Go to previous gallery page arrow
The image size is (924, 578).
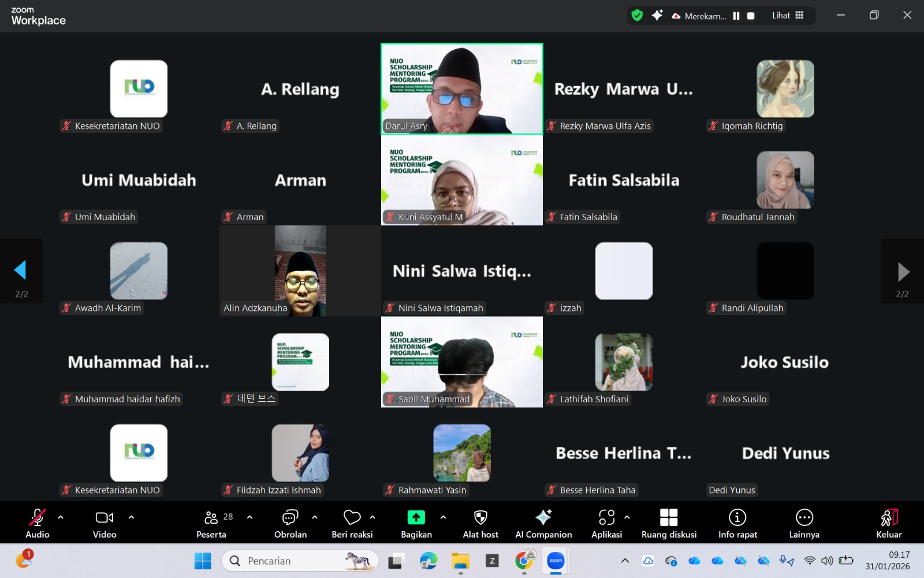pyautogui.click(x=22, y=271)
